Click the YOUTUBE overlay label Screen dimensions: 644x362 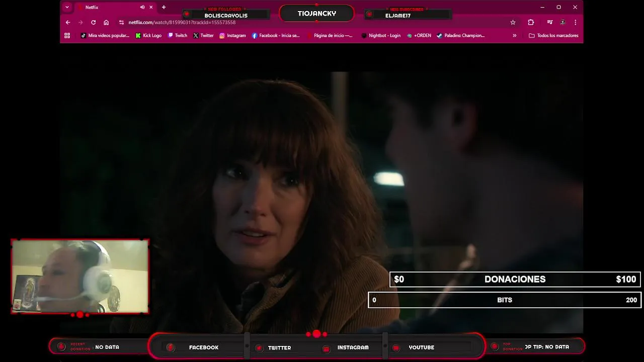coord(421,347)
